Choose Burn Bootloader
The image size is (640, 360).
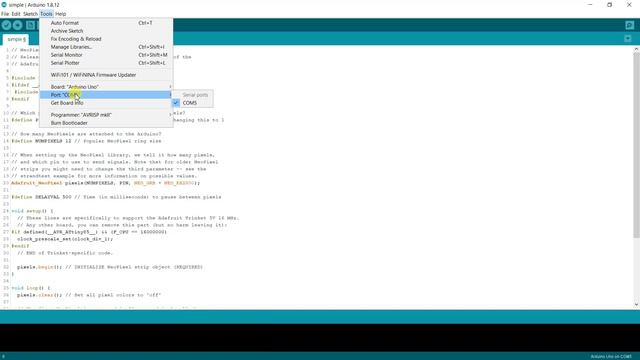pos(106,123)
